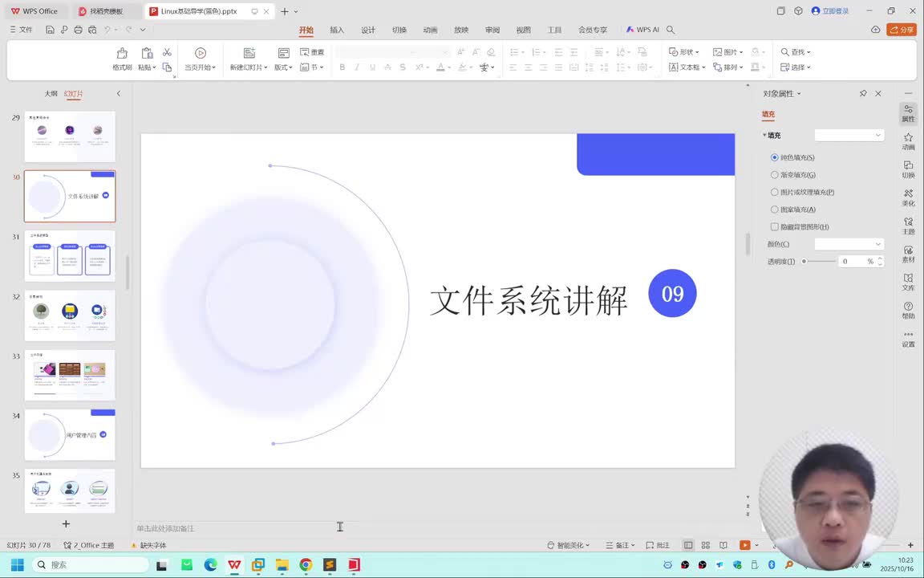Open the Settings (设置) sidebar item
The height and width of the screenshot is (578, 924).
(908, 339)
